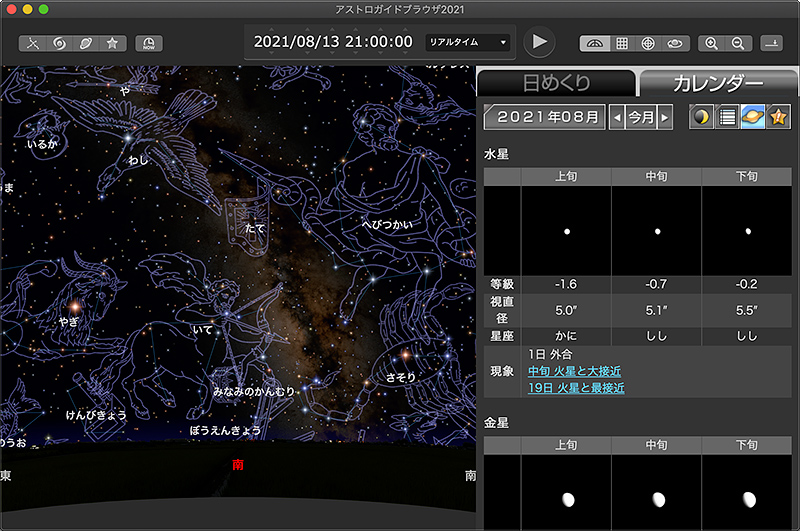Click the star display toolbar icon
The width and height of the screenshot is (800, 531).
(112, 43)
